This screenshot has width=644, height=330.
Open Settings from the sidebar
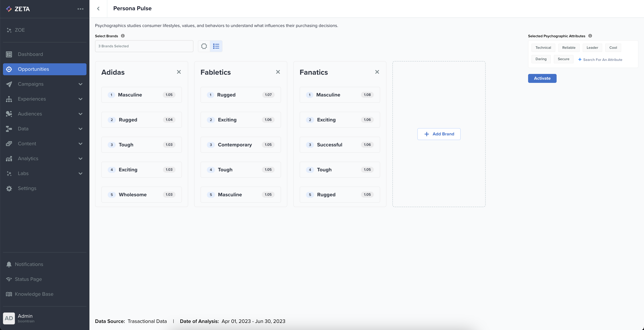27,188
